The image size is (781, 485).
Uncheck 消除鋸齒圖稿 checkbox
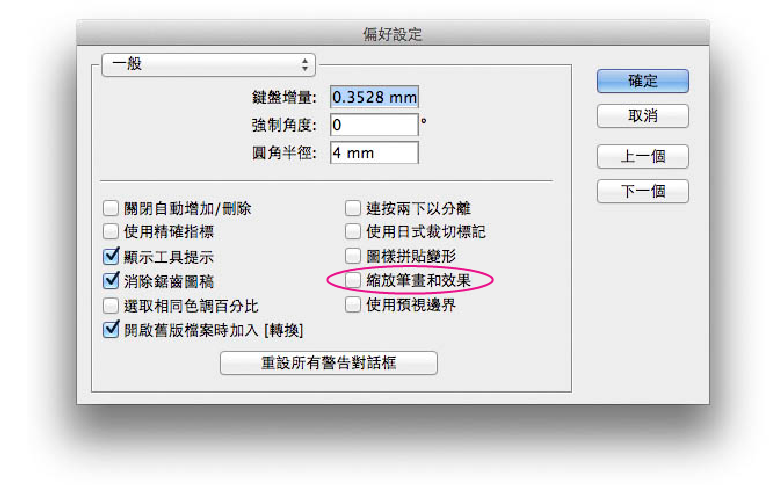(x=111, y=280)
